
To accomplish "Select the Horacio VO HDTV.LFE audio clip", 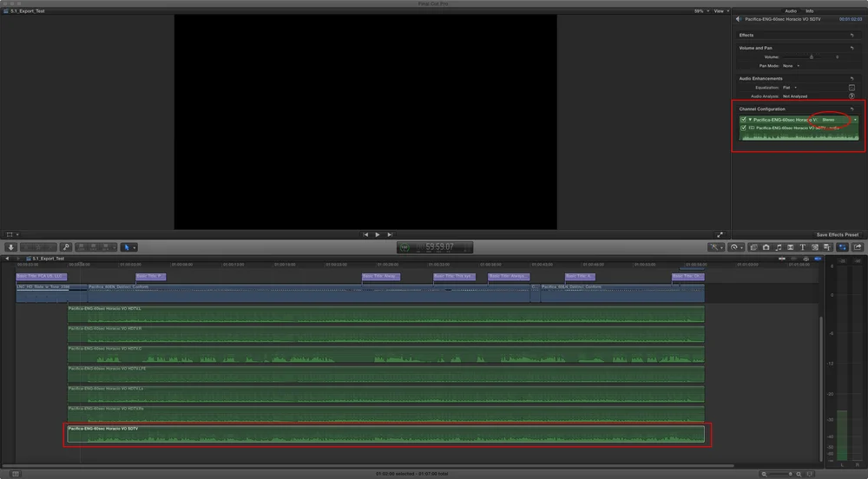I will tap(386, 374).
